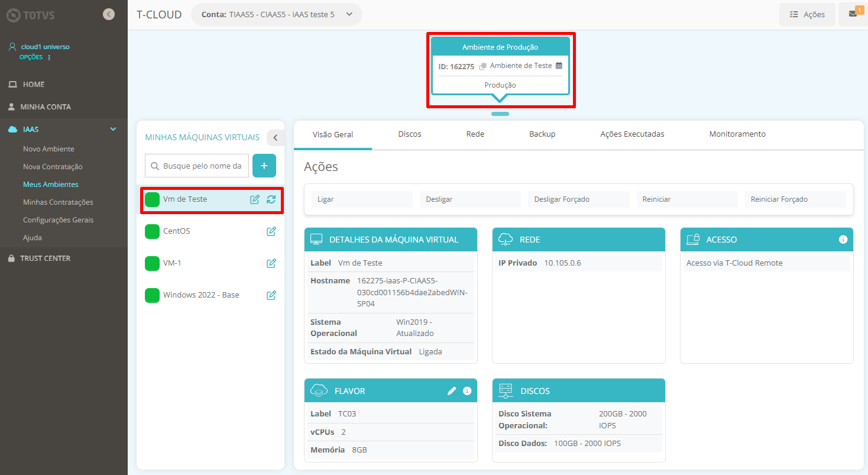Click the monitor icon in Detalhes da Máquina Virtual
The image size is (868, 475).
click(x=316, y=240)
